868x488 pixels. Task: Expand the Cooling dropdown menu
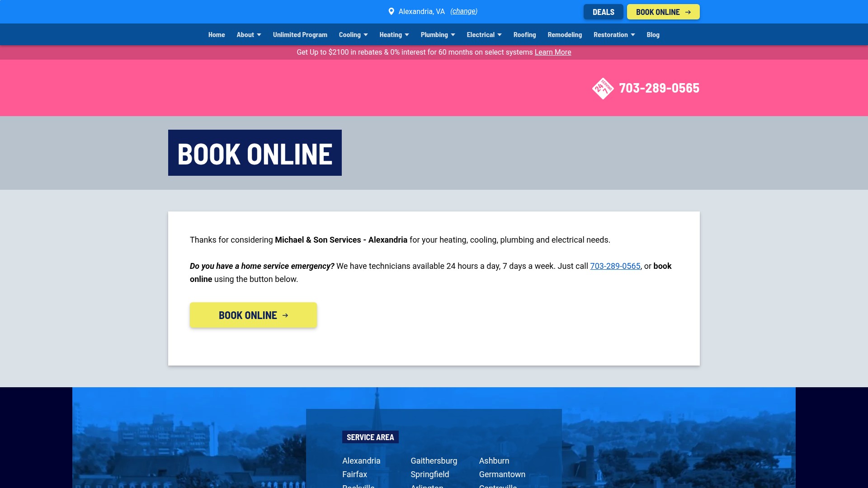(x=354, y=35)
